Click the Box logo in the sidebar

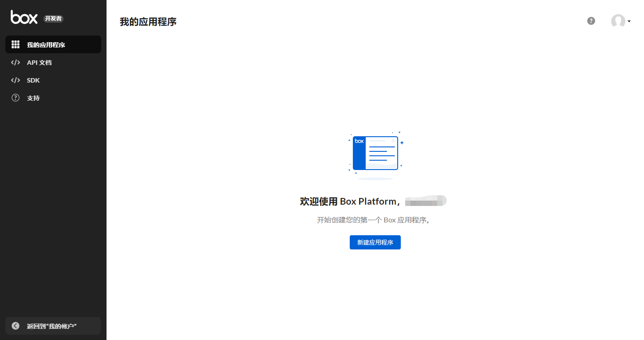point(23,17)
